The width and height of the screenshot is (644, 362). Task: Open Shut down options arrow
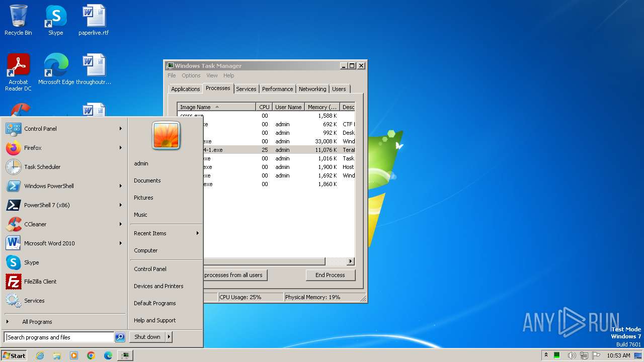169,337
